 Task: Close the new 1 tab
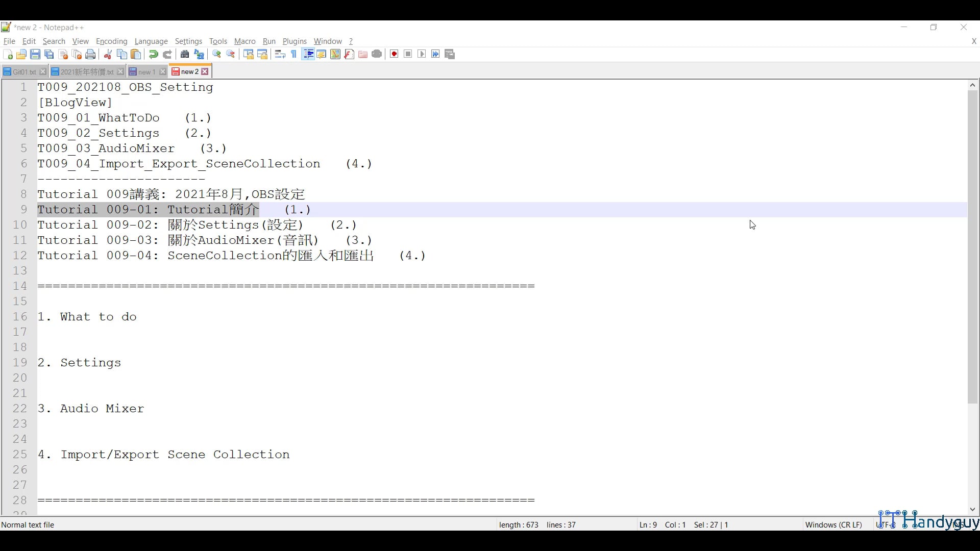[x=162, y=71]
